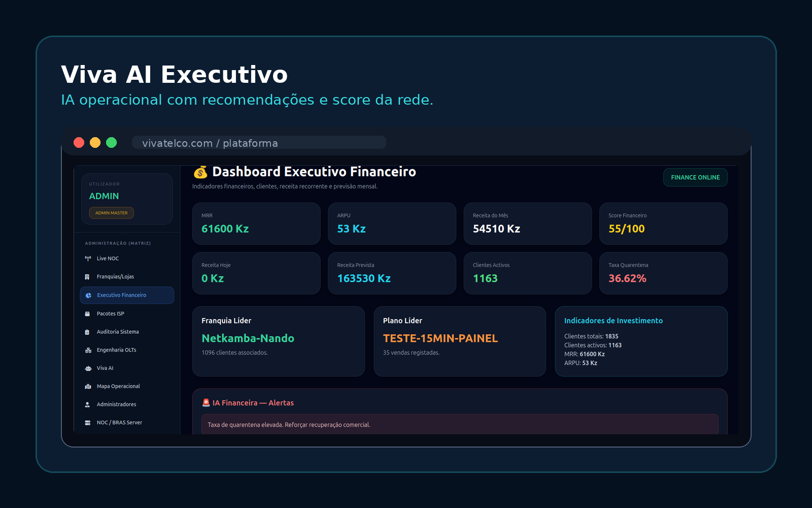Click the Franquias/Lojas building icon

click(87, 277)
